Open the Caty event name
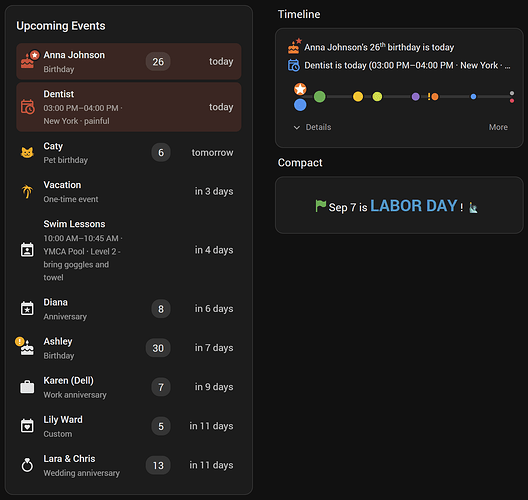This screenshot has height=500, width=528. tap(53, 146)
